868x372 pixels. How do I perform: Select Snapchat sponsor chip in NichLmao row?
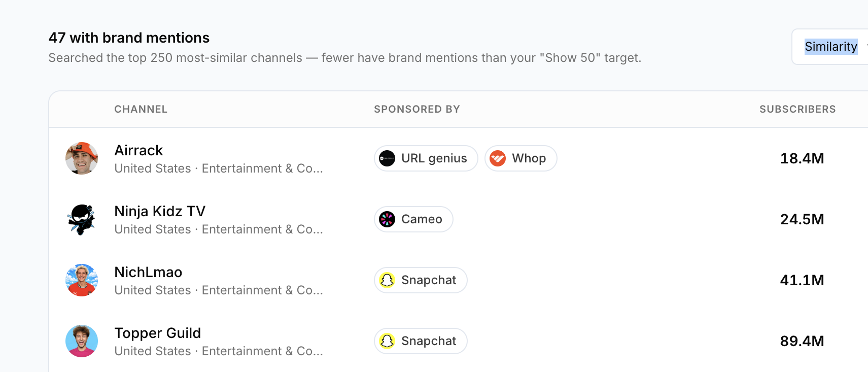click(421, 280)
